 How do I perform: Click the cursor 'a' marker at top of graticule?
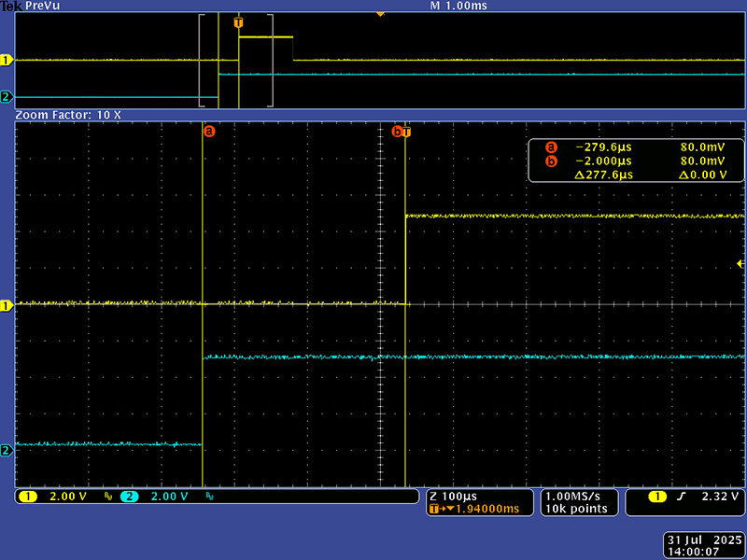(209, 132)
